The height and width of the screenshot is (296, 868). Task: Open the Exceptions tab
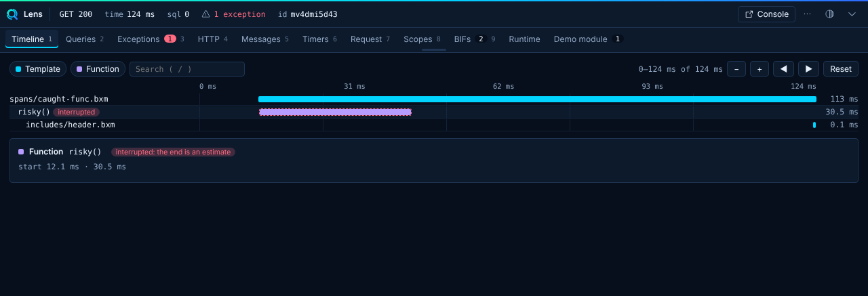click(151, 39)
